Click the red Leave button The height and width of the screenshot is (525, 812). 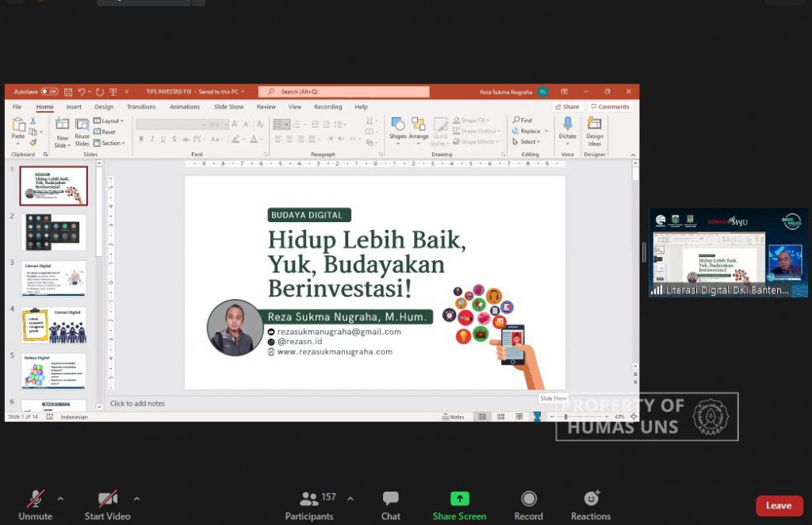pos(779,506)
